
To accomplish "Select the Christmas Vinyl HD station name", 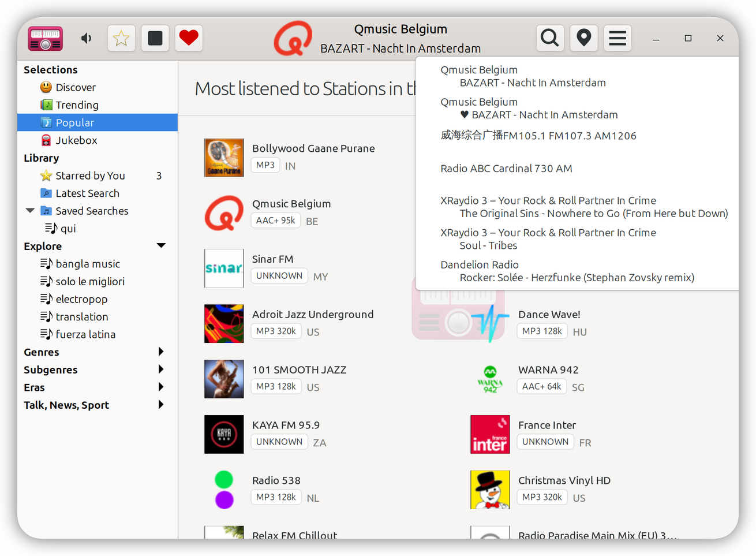I will (x=564, y=481).
